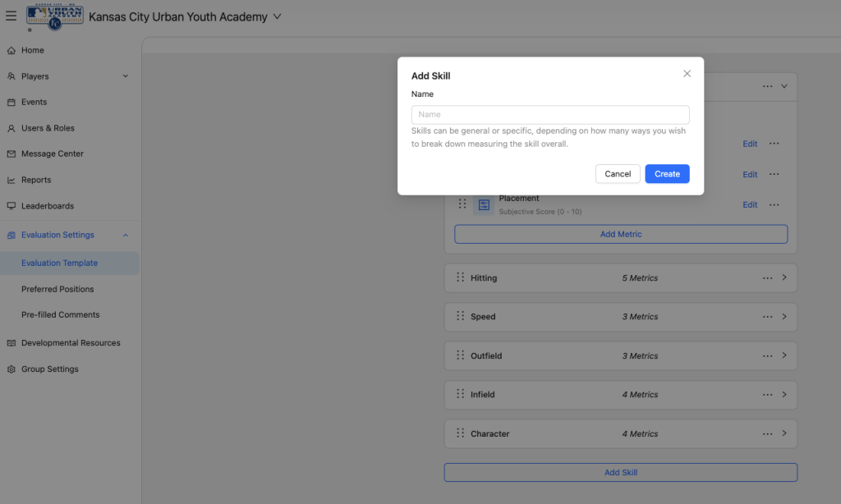841x504 pixels.
Task: Open three-dot options for Speed skill
Action: [767, 317]
